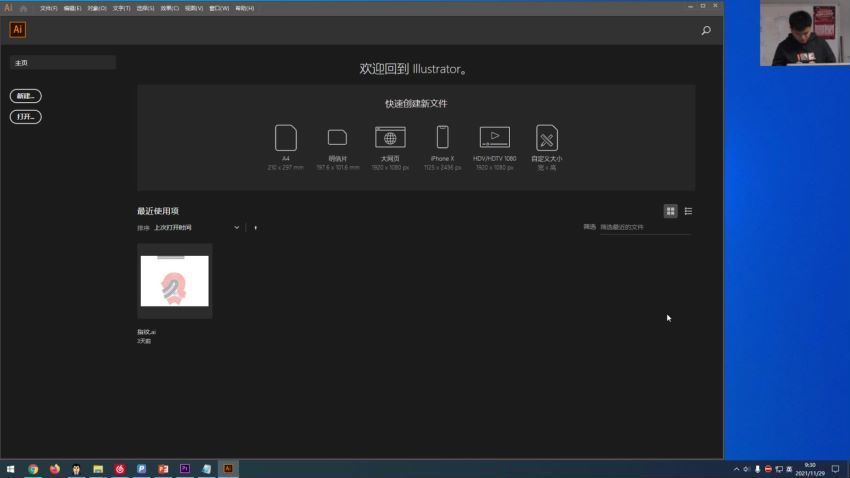Screen dimensions: 850x478
Task: Pick the iPhone X document preset
Action: coord(442,147)
